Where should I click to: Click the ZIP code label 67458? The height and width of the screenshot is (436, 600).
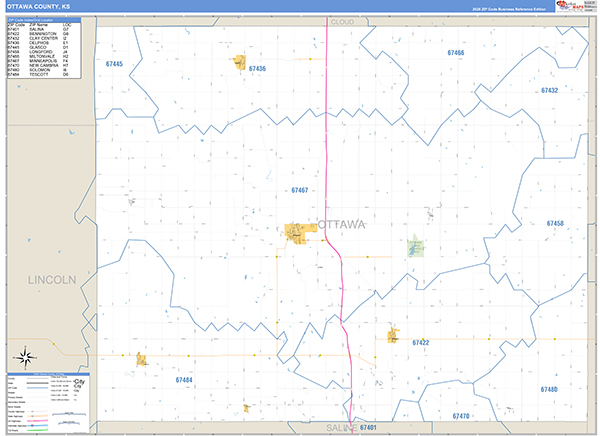tap(555, 223)
